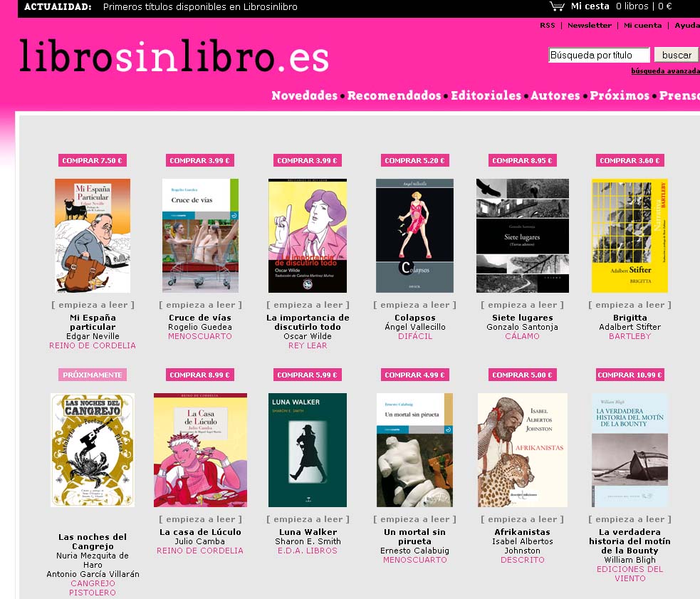The height and width of the screenshot is (599, 700).
Task: Open Afrikanistas book cover
Action: tap(522, 450)
